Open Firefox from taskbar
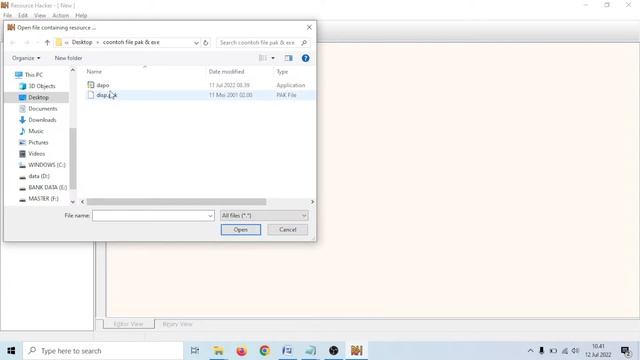Image resolution: width=640 pixels, height=360 pixels. [x=242, y=351]
